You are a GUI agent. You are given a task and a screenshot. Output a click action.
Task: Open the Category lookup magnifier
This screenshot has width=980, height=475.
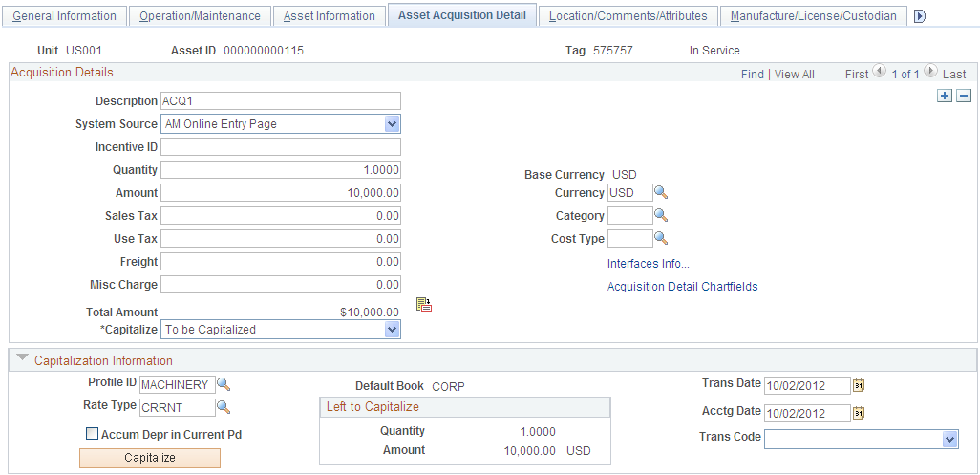coord(661,216)
